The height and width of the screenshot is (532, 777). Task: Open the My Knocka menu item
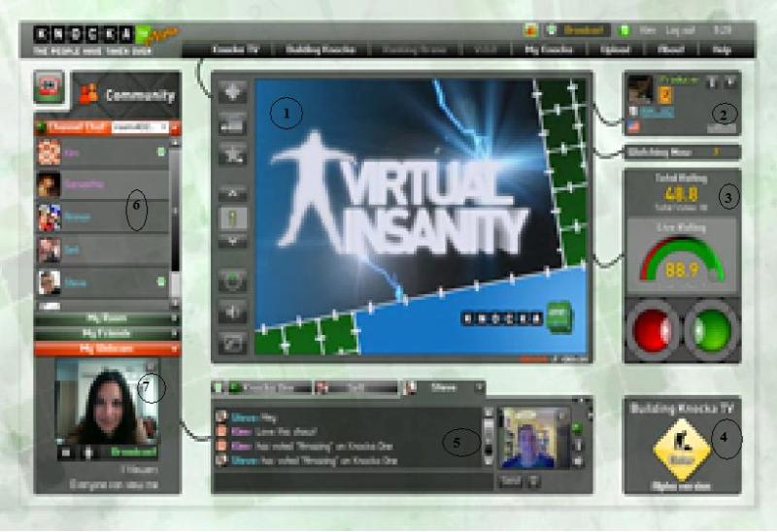[549, 50]
